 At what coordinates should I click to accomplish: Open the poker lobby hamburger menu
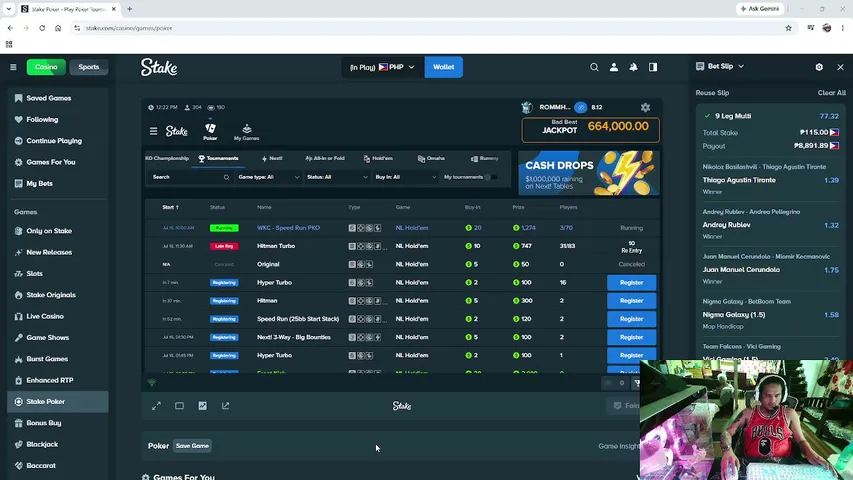pyautogui.click(x=153, y=131)
